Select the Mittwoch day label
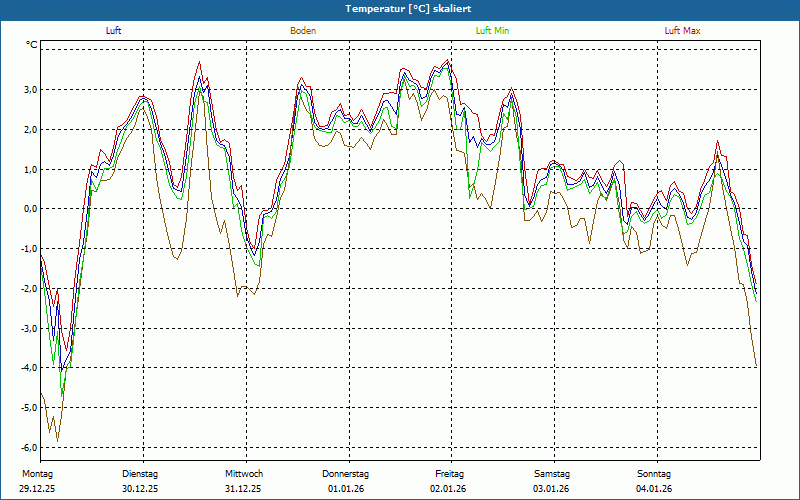The height and width of the screenshot is (500, 800). 244,474
